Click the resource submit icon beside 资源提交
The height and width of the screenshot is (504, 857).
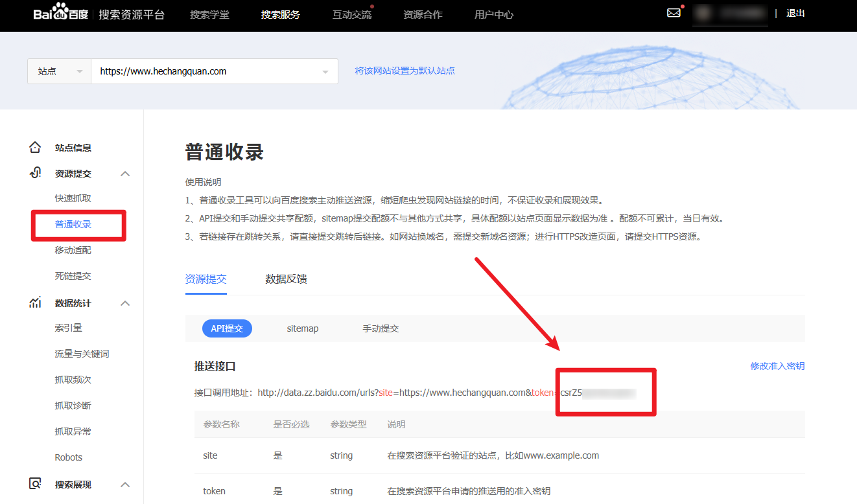(x=35, y=173)
